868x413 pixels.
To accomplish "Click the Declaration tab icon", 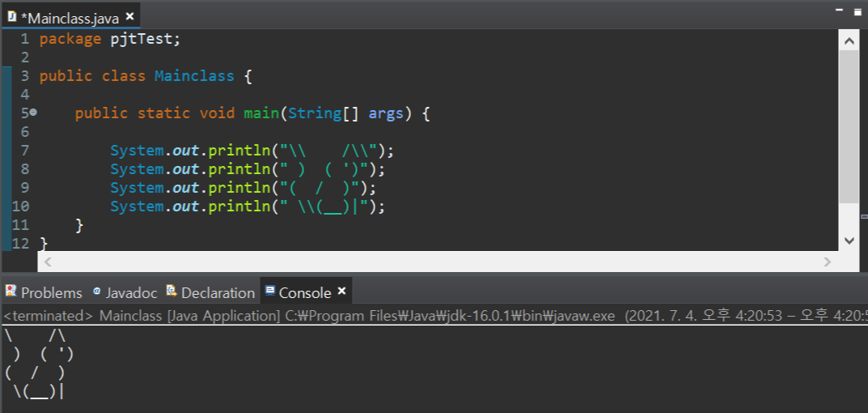I will (171, 291).
